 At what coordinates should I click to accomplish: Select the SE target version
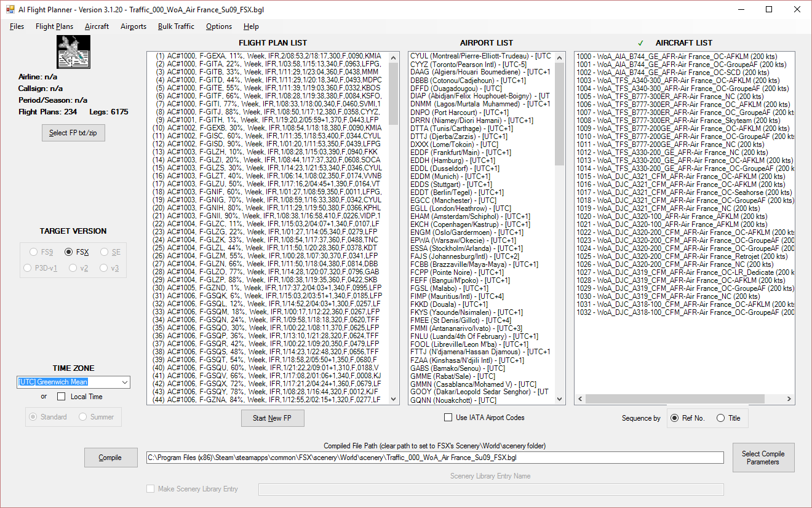point(110,252)
